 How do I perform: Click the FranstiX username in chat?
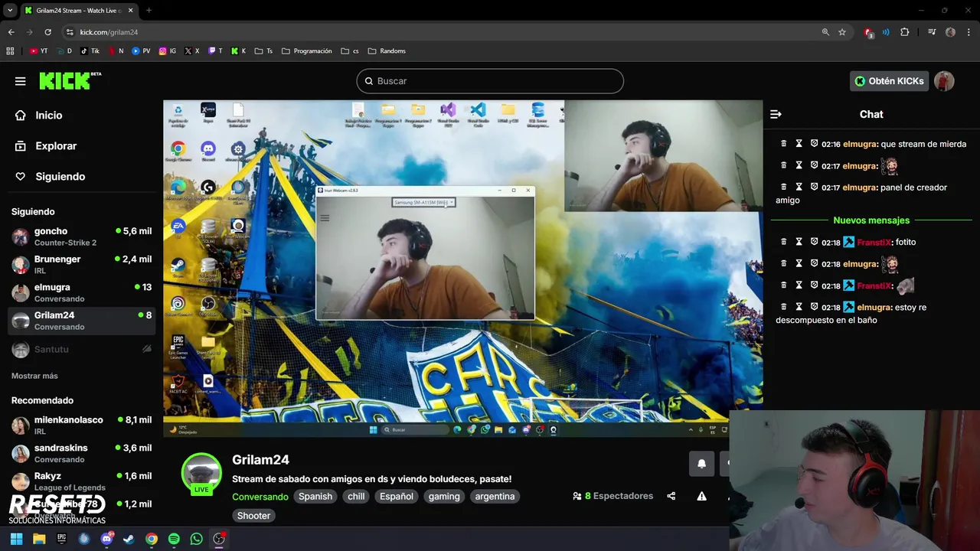click(874, 242)
